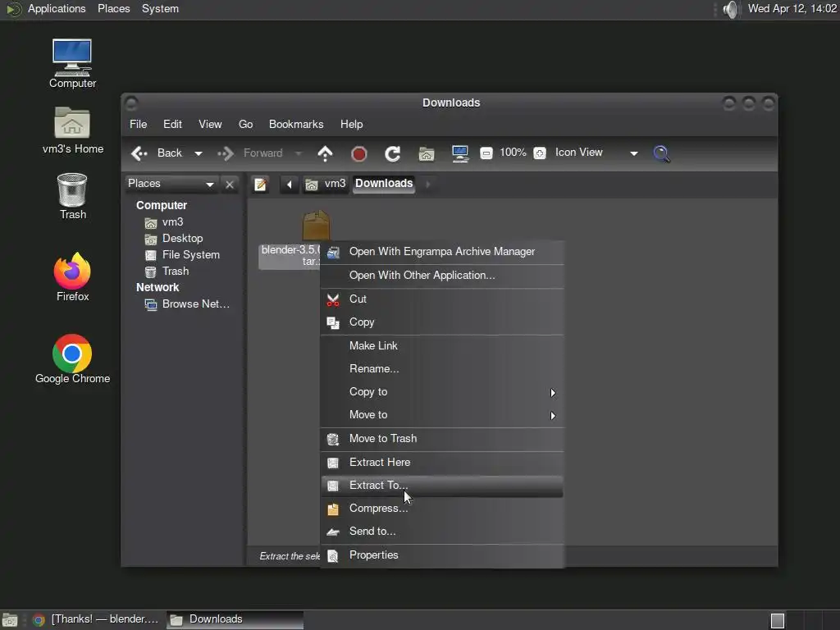Open the File menu
840x630 pixels.
pos(138,125)
